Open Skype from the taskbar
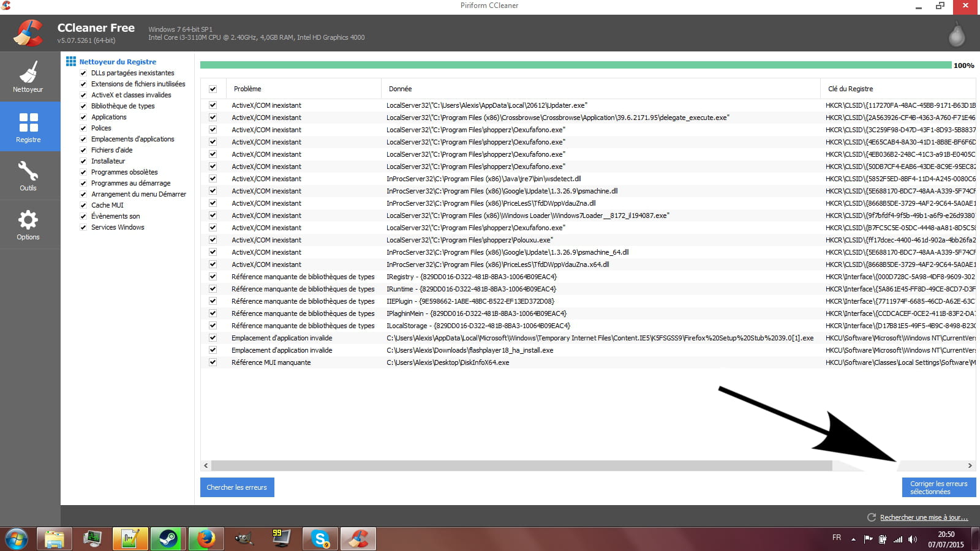Viewport: 980px width, 551px height. (x=320, y=539)
